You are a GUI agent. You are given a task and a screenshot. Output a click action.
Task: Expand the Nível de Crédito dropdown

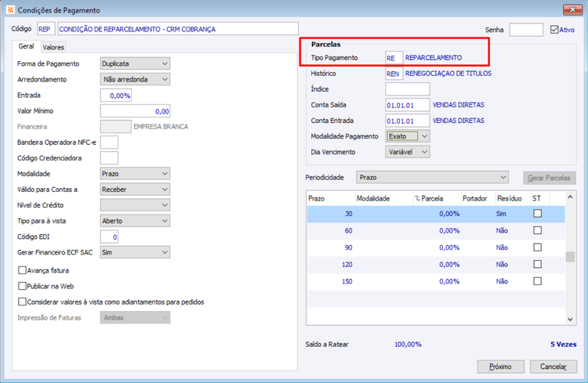(135, 205)
